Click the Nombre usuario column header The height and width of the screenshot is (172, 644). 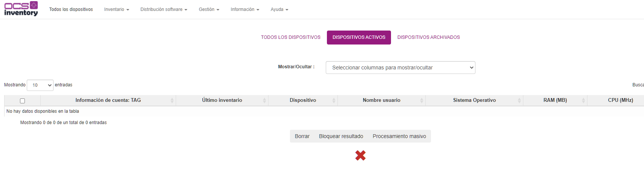tap(382, 100)
